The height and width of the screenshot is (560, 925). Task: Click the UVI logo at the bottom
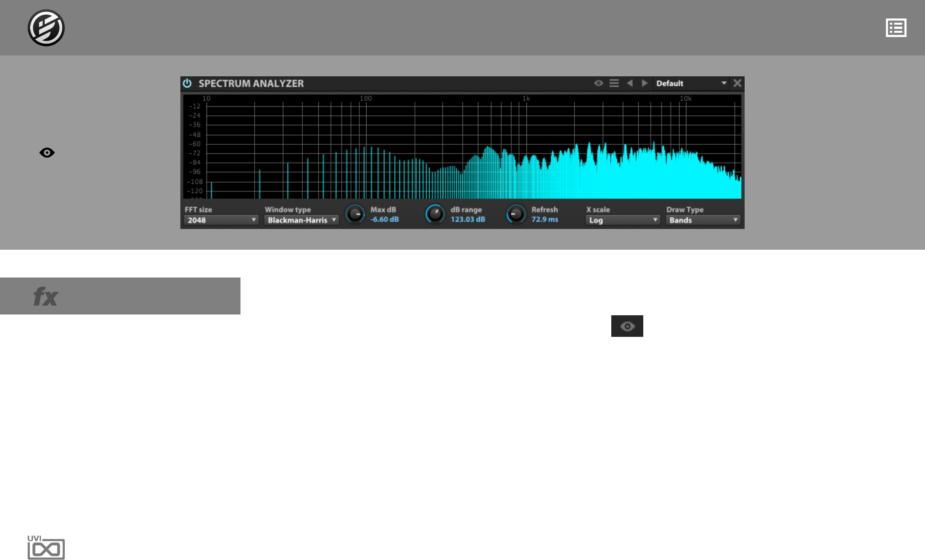[46, 547]
